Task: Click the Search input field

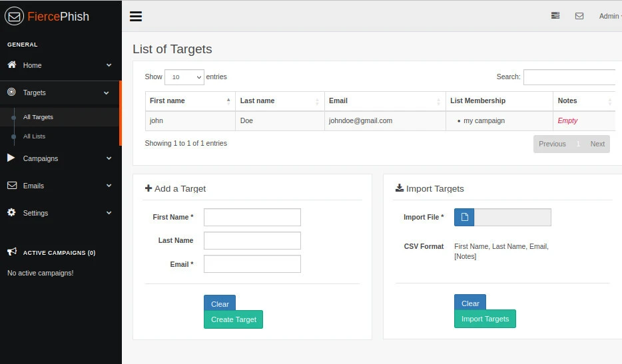Action: click(571, 77)
